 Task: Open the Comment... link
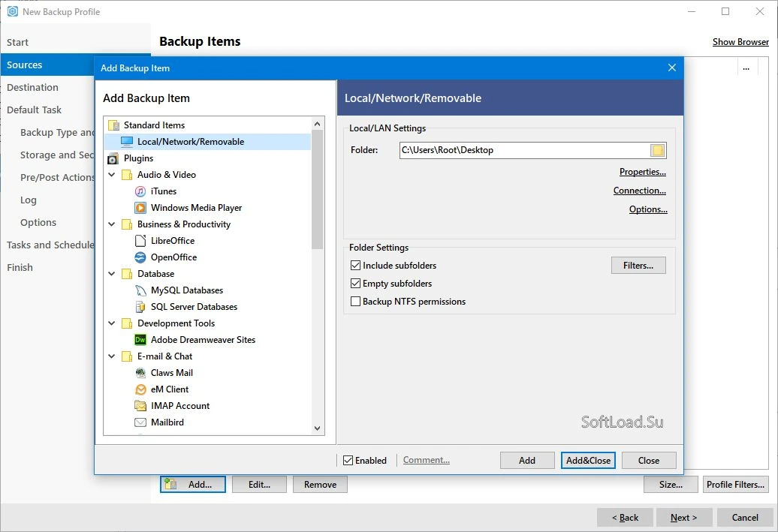click(427, 460)
